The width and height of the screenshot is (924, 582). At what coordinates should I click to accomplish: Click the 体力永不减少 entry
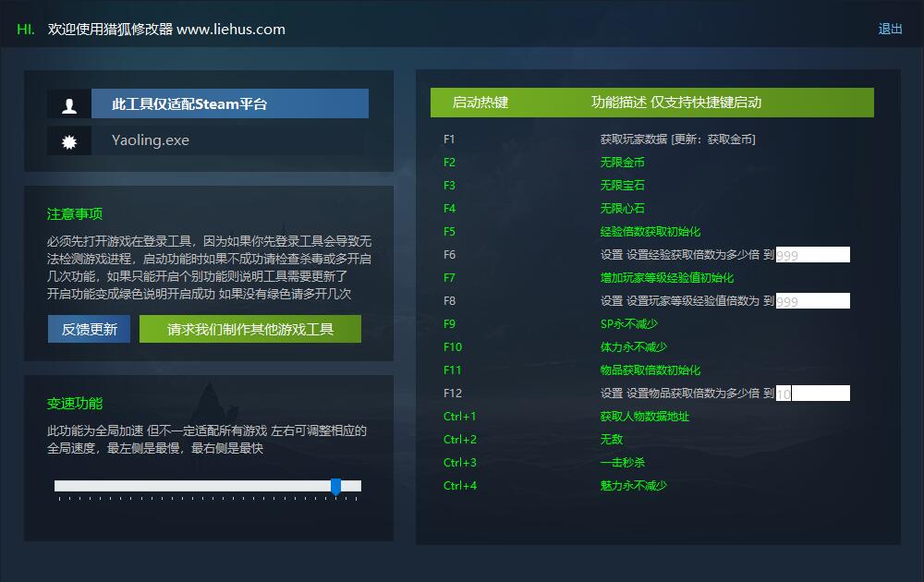(634, 347)
